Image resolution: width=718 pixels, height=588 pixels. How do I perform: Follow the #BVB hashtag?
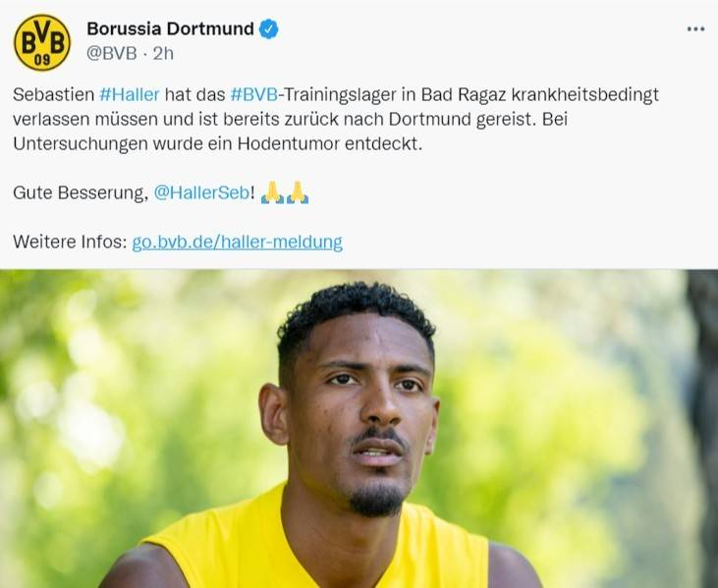[254, 94]
